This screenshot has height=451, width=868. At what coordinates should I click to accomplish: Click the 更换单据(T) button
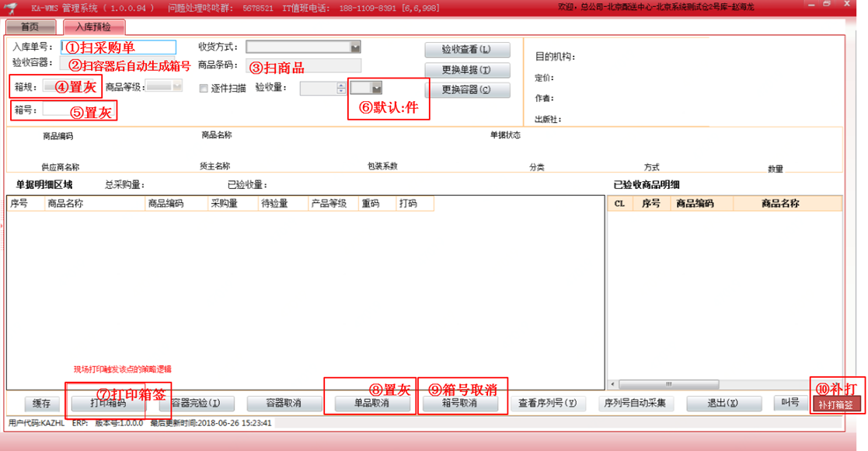(467, 70)
